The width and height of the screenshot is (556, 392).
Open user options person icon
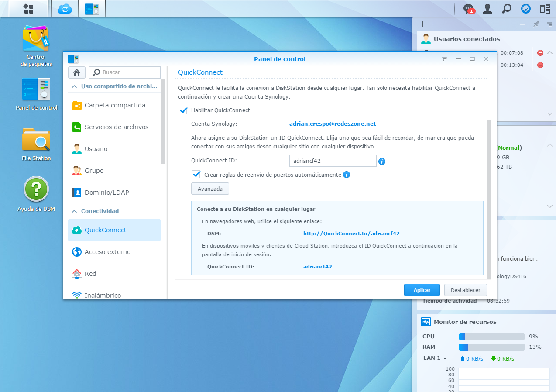coord(487,8)
